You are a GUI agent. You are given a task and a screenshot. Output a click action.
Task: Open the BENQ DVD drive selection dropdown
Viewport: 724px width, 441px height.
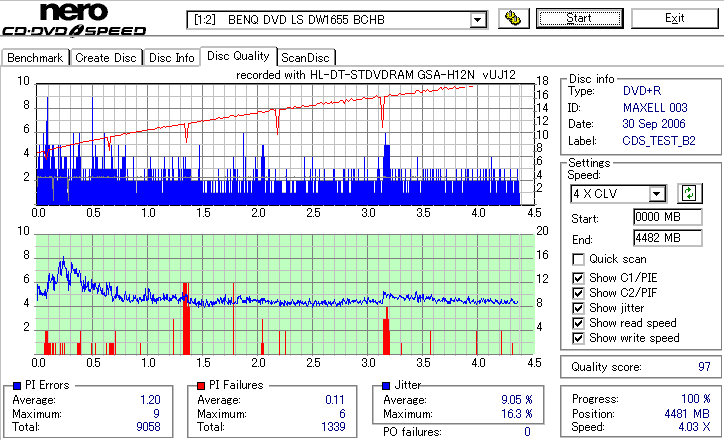pos(477,20)
